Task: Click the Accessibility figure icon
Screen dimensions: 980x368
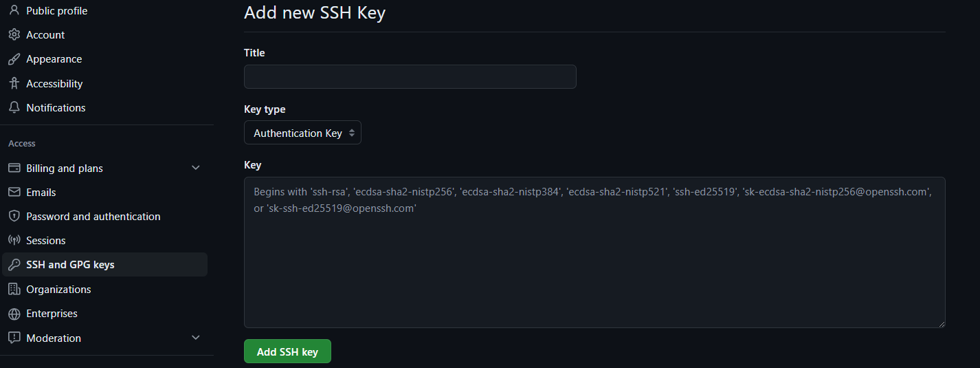Action: 14,83
